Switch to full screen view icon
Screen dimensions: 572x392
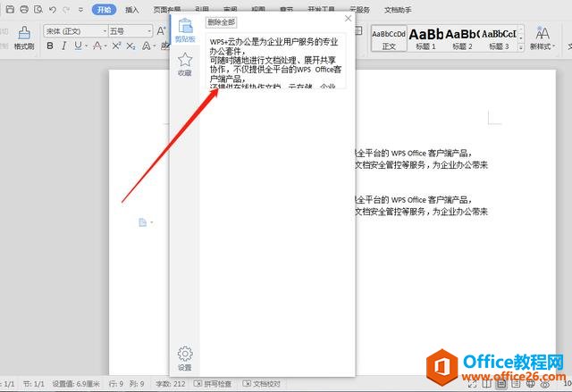[472, 384]
